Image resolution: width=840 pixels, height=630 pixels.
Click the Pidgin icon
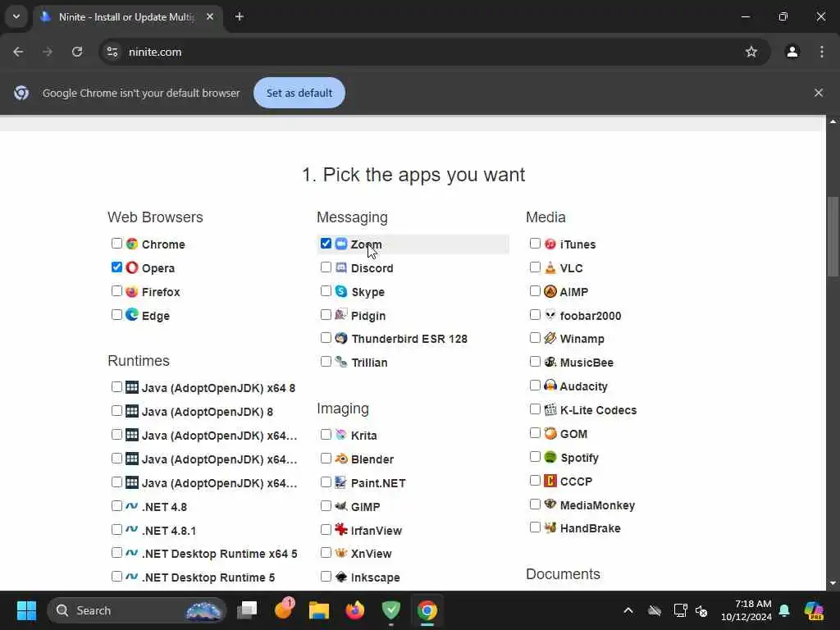coord(341,314)
